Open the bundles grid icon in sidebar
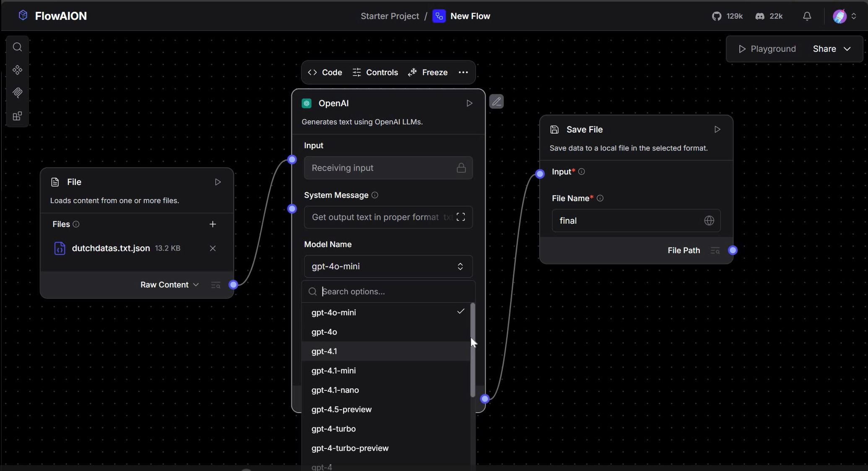This screenshot has height=471, width=868. click(17, 116)
